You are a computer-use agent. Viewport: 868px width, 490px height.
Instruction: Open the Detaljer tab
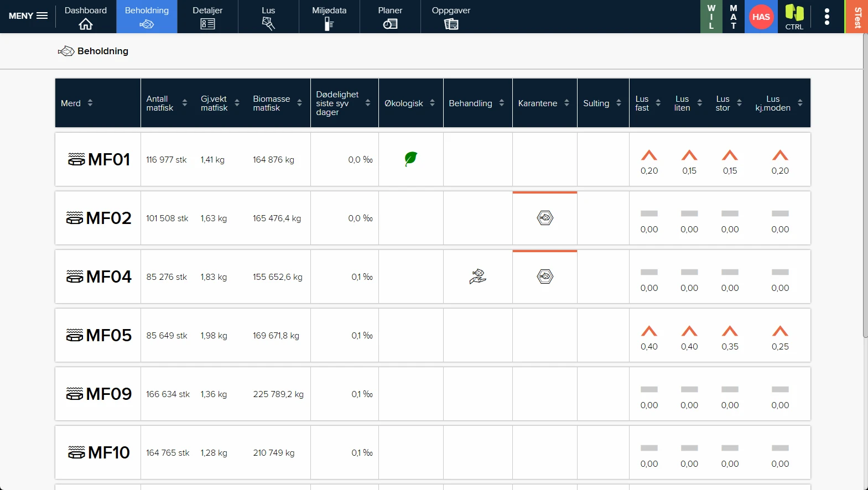[x=207, y=17]
